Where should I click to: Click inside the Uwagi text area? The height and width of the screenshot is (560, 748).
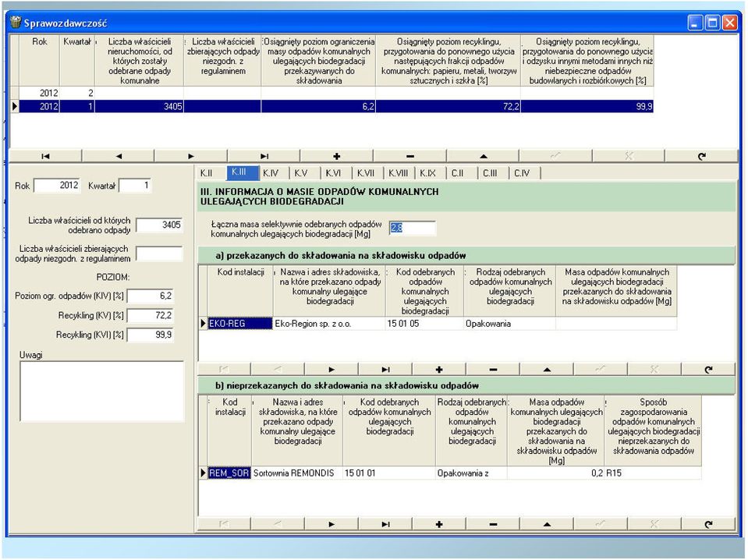point(101,391)
